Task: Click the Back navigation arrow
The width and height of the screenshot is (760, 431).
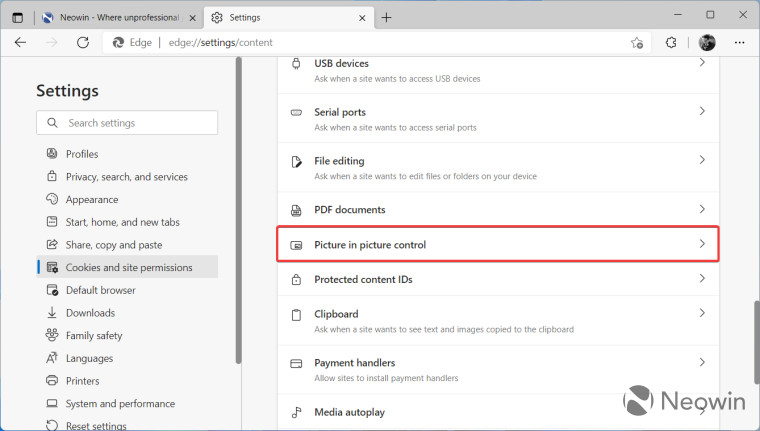Action: pos(21,43)
